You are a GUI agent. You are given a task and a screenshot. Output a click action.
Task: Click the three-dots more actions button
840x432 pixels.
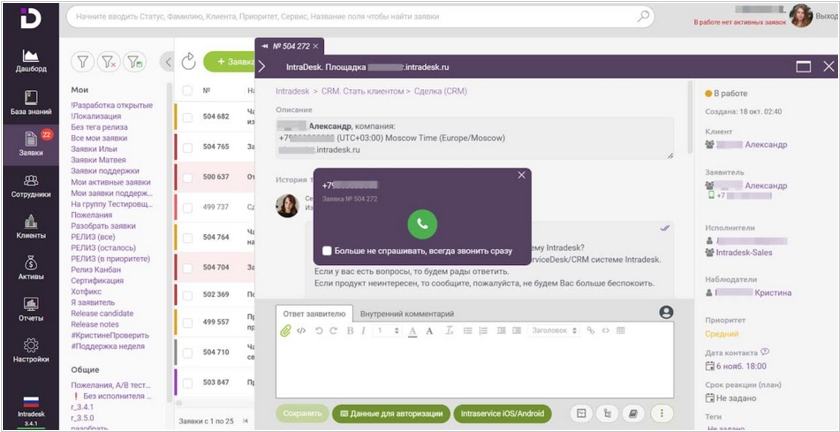661,412
